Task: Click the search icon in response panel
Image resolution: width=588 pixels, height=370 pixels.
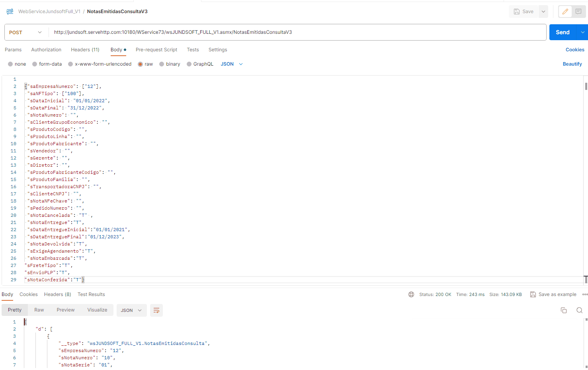Action: (579, 310)
